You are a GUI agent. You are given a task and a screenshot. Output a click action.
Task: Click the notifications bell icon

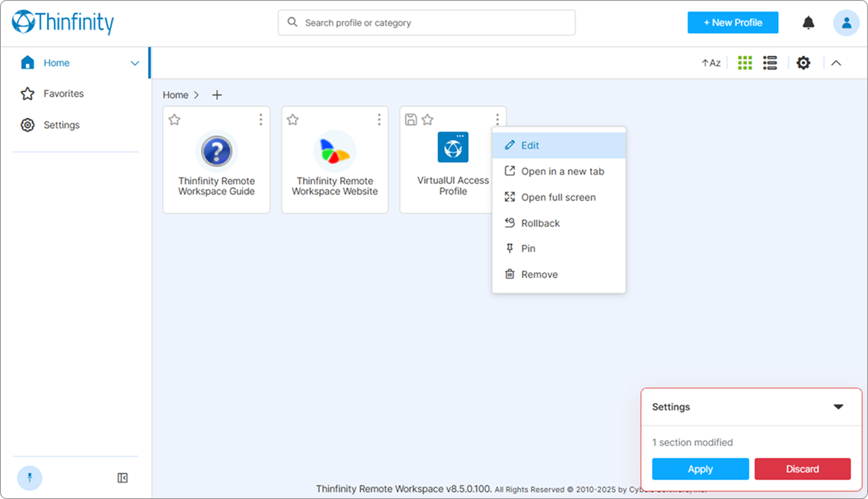point(808,23)
